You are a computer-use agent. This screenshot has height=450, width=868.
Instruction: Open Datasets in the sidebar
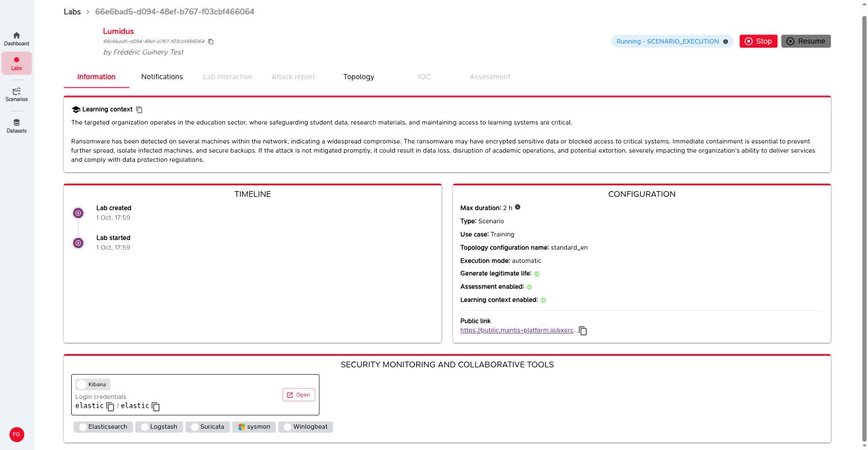click(x=16, y=126)
